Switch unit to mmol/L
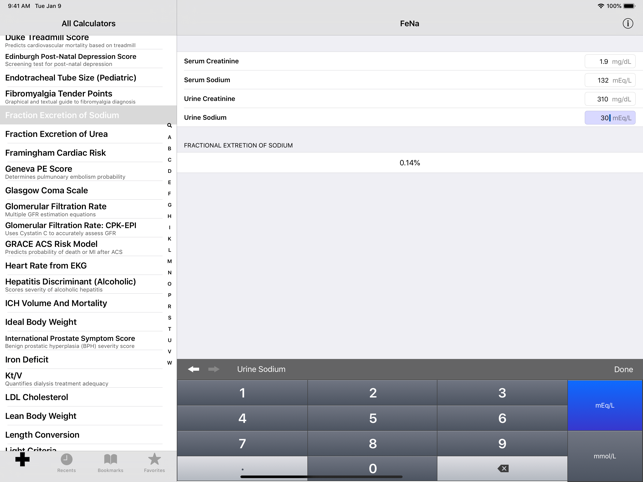The width and height of the screenshot is (643, 482). pos(604,456)
